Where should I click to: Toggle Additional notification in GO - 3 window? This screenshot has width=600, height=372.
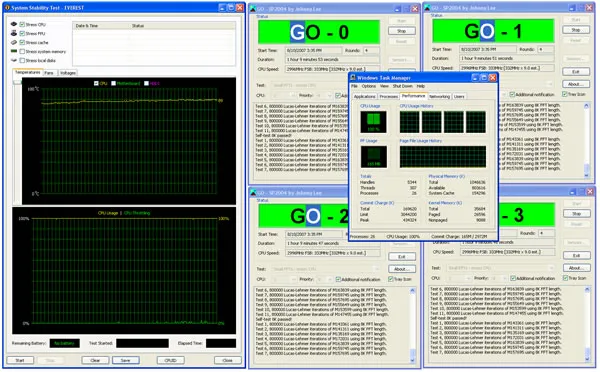(513, 278)
